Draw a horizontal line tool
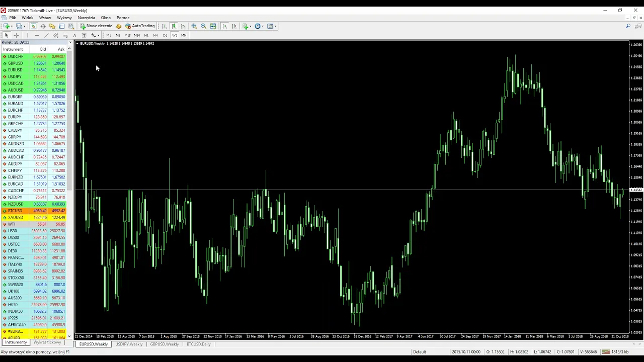 pos(37,35)
